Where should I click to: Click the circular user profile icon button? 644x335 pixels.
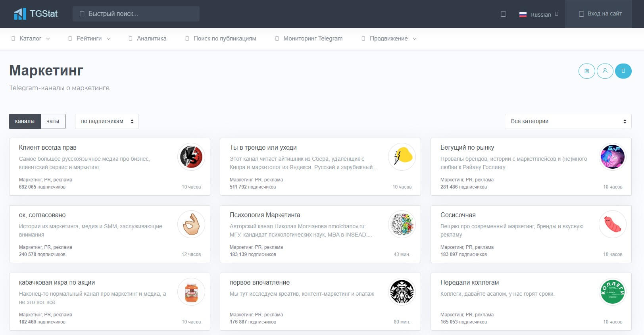pos(605,71)
